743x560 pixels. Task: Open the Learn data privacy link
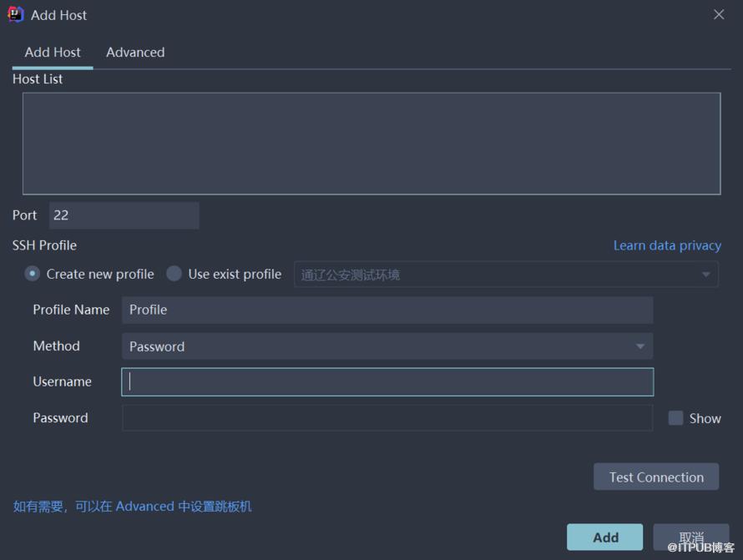[667, 245]
